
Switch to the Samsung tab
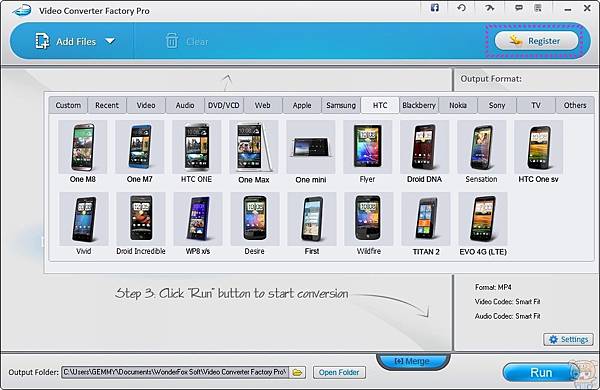point(341,105)
